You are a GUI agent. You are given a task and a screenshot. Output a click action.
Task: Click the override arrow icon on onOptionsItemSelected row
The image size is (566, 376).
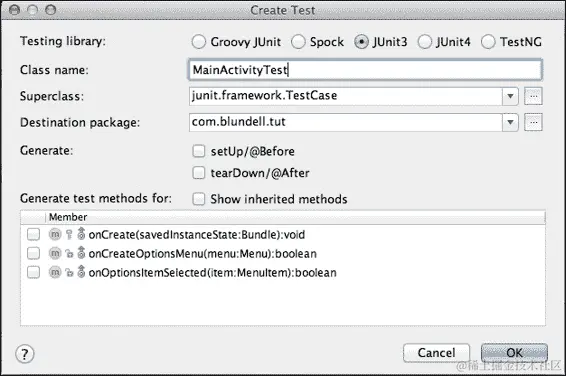point(81,272)
